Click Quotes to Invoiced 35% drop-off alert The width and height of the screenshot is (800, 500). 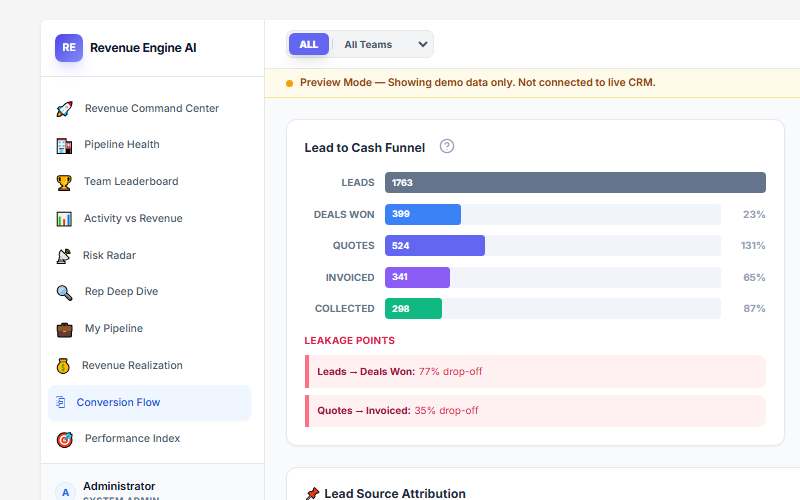[535, 411]
